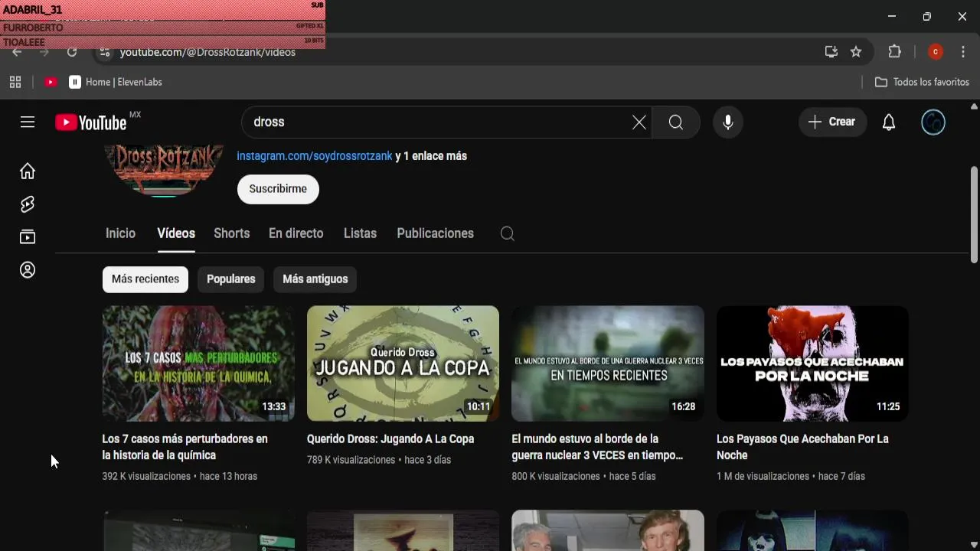Open title 'Los 7 casos más perturbadores'

click(185, 447)
